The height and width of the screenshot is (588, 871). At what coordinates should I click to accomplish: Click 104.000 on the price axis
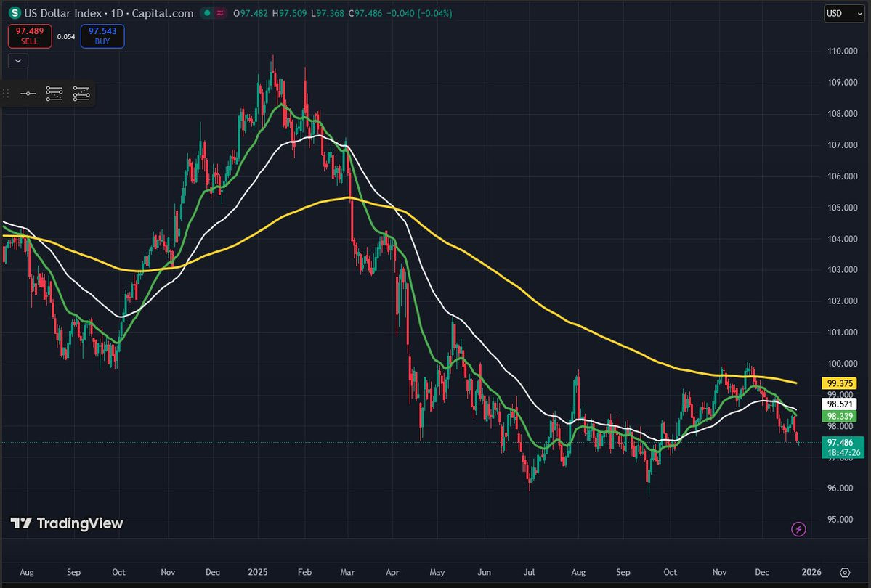pyautogui.click(x=842, y=239)
